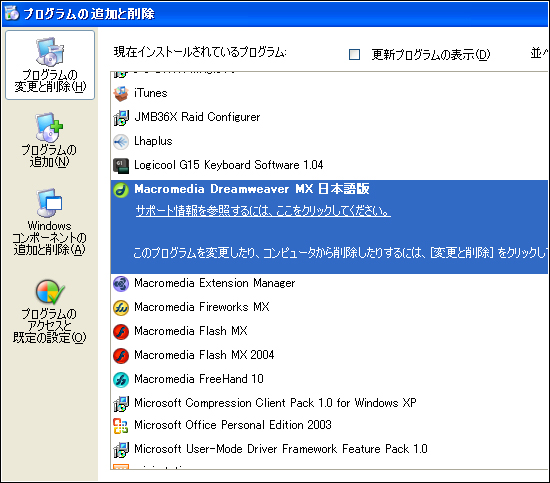This screenshot has height=483, width=550.
Task: Select Macromedia Dreamweaver MX 日本語版 title
Action: [x=252, y=189]
